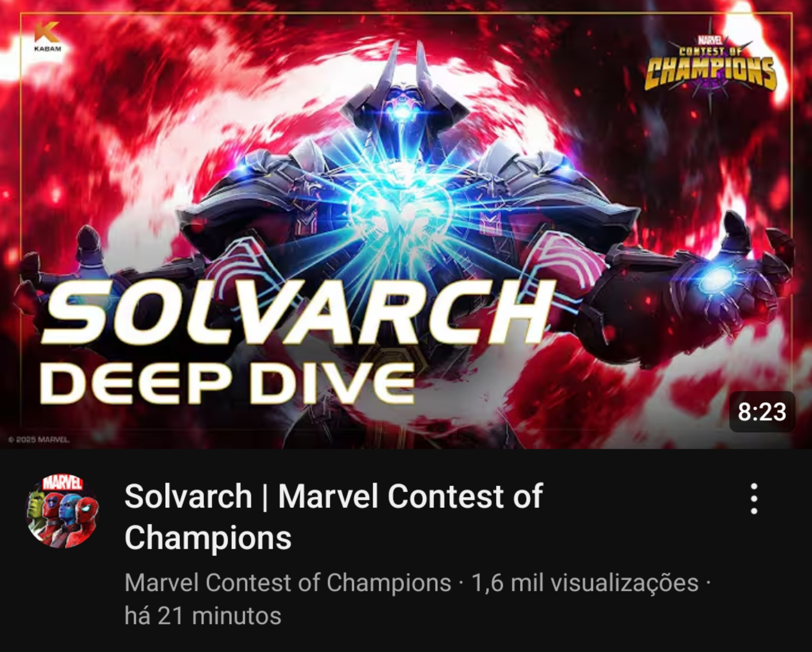Click the word Champions on title's second line
This screenshot has height=652, width=812.
[x=208, y=537]
